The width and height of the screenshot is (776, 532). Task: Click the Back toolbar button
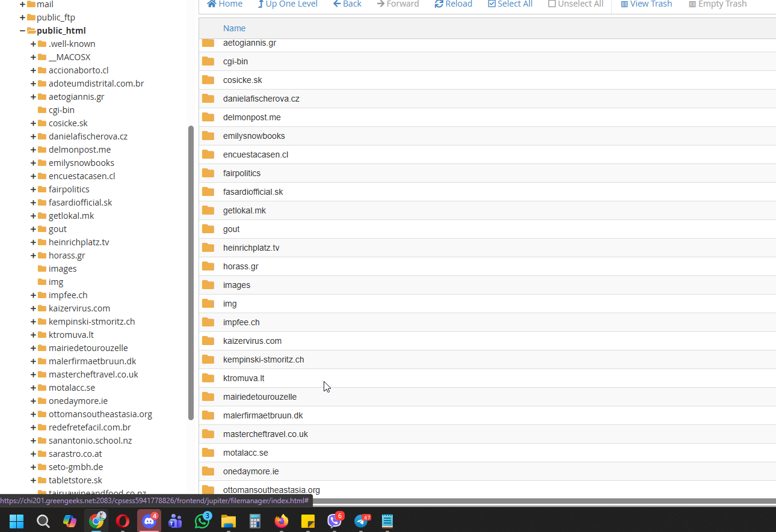(x=347, y=4)
